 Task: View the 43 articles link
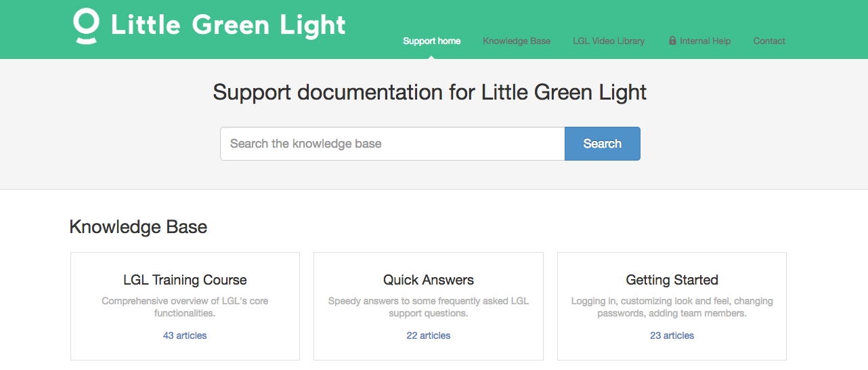(x=185, y=335)
